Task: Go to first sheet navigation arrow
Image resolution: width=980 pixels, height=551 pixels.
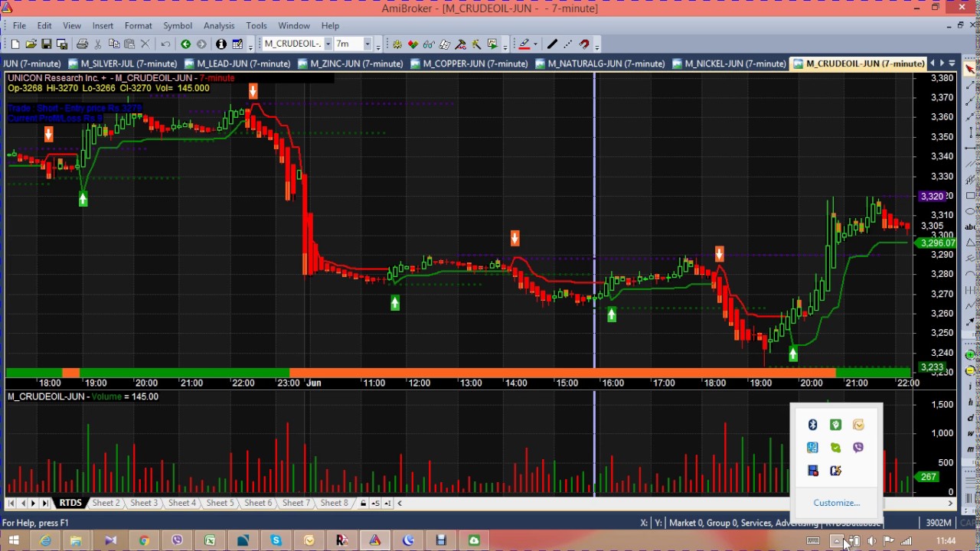Action: pyautogui.click(x=11, y=503)
